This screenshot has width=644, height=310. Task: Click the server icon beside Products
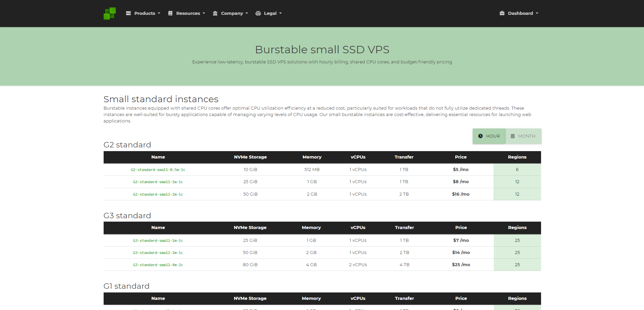coord(128,13)
